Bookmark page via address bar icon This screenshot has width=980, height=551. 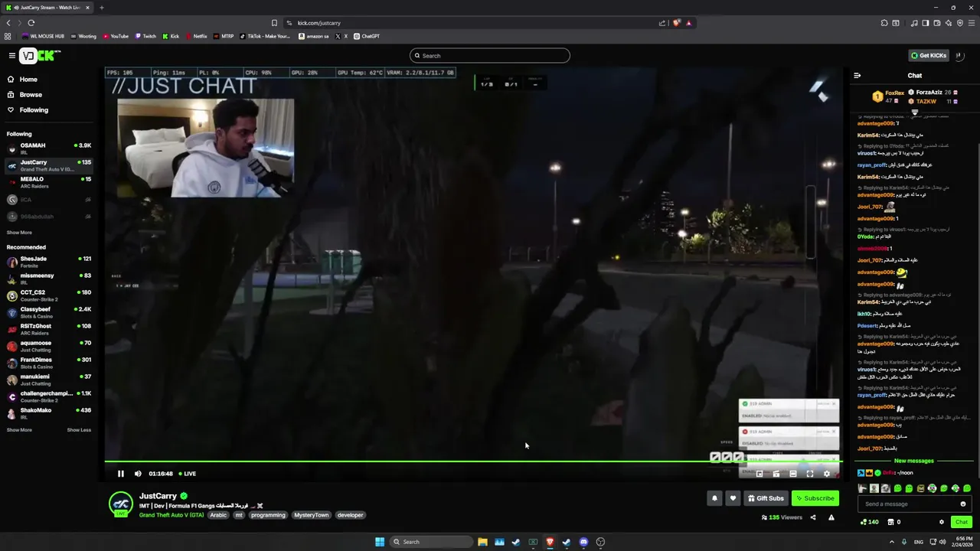pos(274,23)
